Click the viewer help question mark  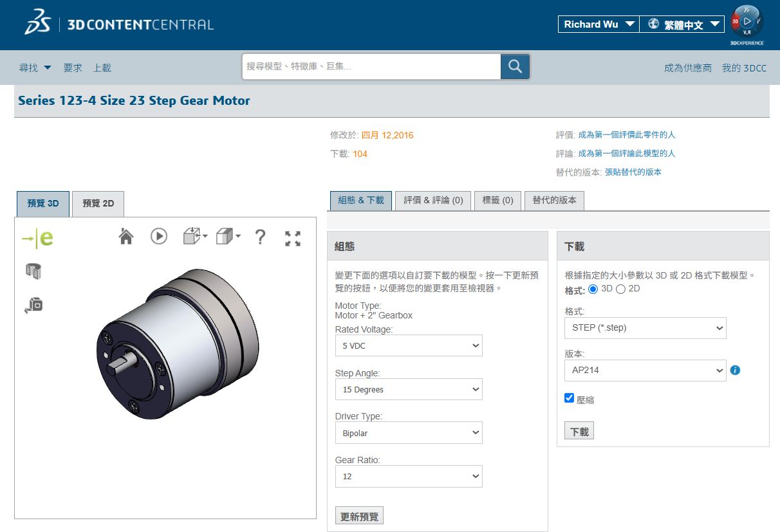(x=260, y=237)
